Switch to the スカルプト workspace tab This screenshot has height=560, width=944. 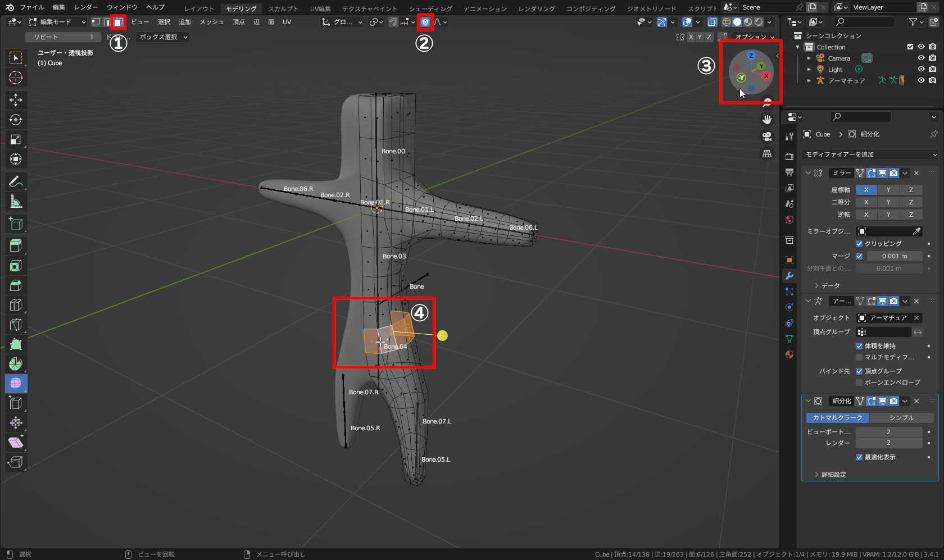point(283,8)
